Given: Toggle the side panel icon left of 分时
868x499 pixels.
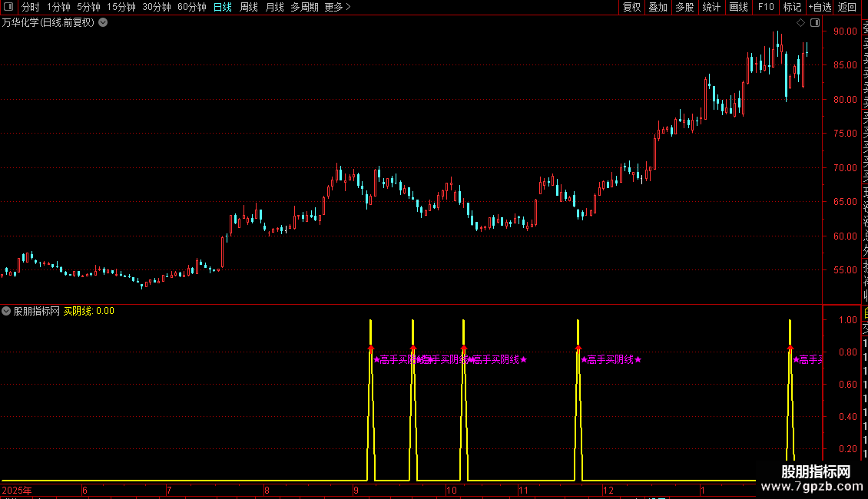Looking at the screenshot, I should (x=8, y=7).
